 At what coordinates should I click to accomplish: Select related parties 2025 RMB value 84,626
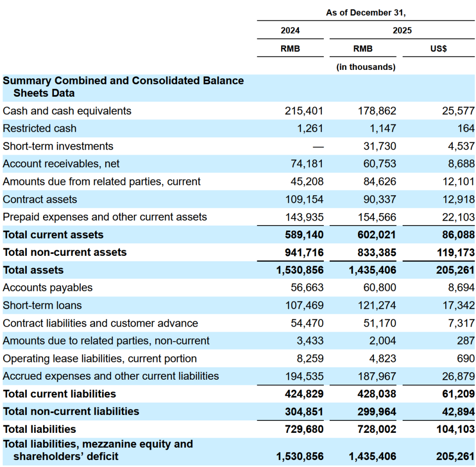tap(380, 182)
